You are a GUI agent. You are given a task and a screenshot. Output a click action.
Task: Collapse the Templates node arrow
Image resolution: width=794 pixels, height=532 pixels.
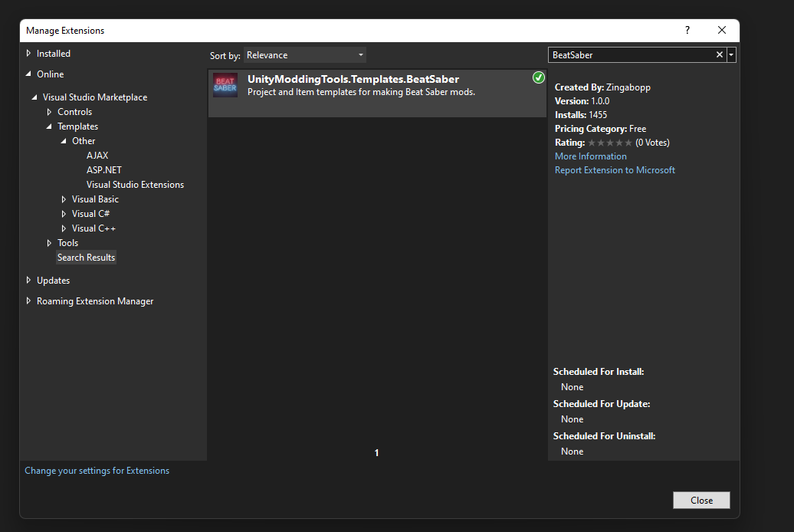click(49, 126)
